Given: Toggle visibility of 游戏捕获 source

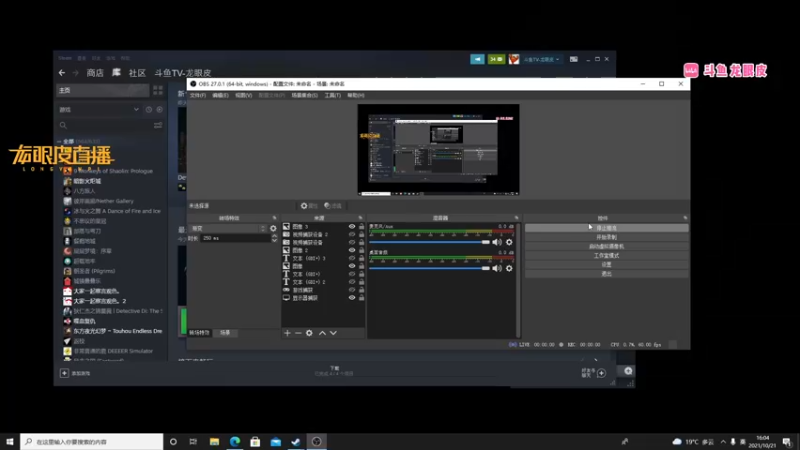Looking at the screenshot, I should (352, 290).
